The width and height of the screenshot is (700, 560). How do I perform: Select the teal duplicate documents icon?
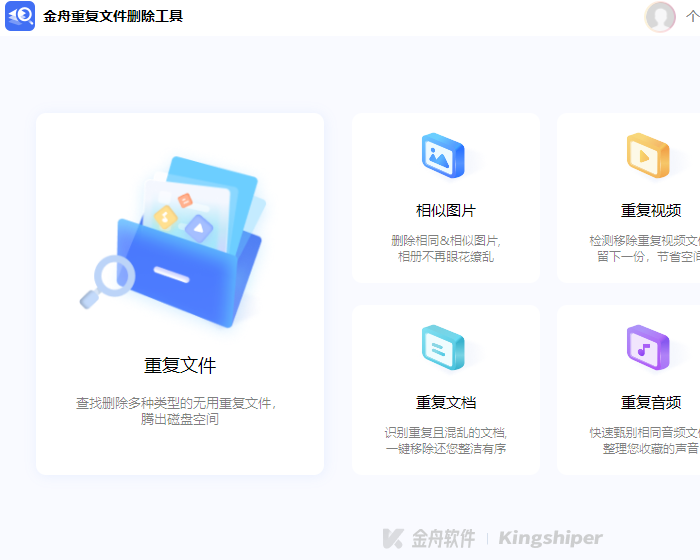[442, 347]
